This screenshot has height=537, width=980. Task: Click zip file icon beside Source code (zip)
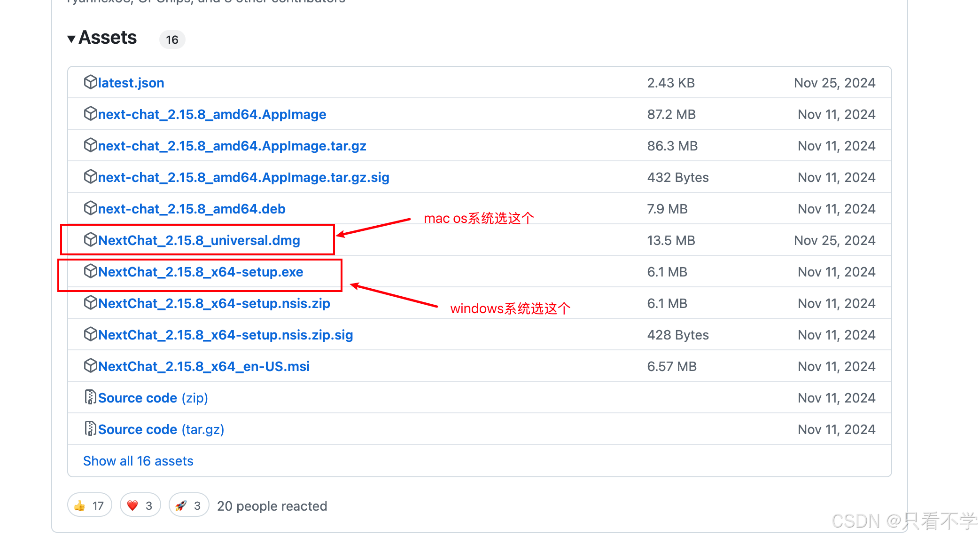90,397
